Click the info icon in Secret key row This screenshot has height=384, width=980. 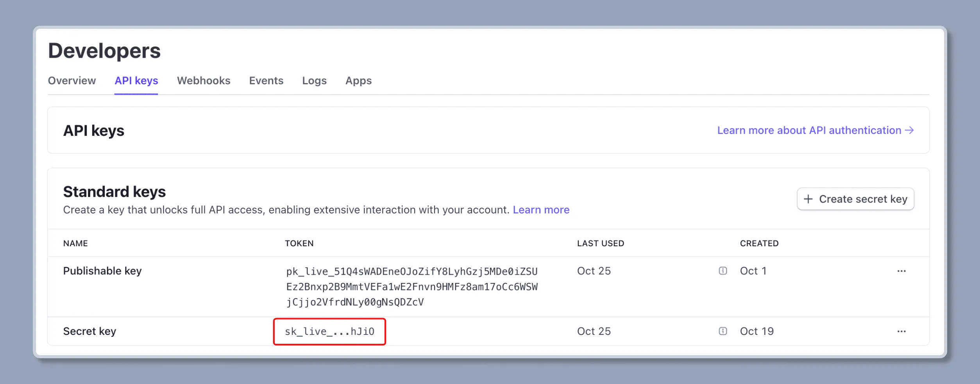click(x=722, y=331)
